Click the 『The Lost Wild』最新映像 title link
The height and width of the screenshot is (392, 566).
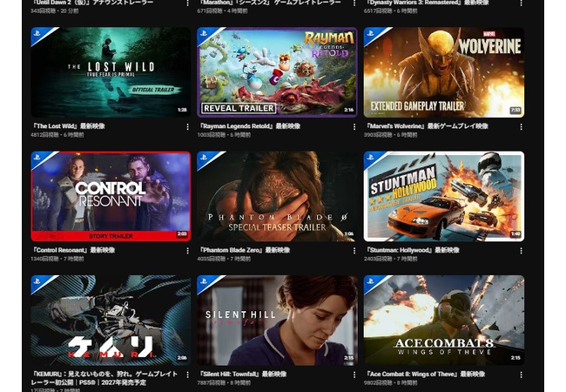tap(68, 126)
